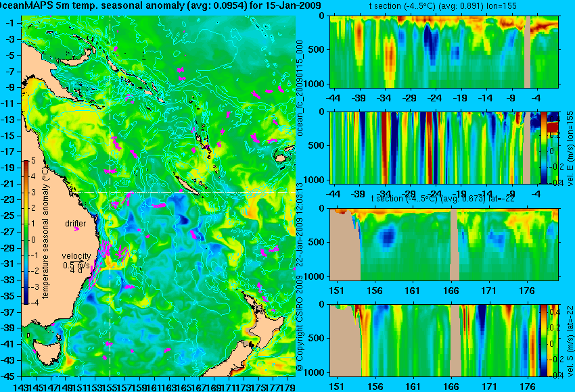
Task: Click the horizontal dashed white line at latitude -22
Action: (183, 192)
